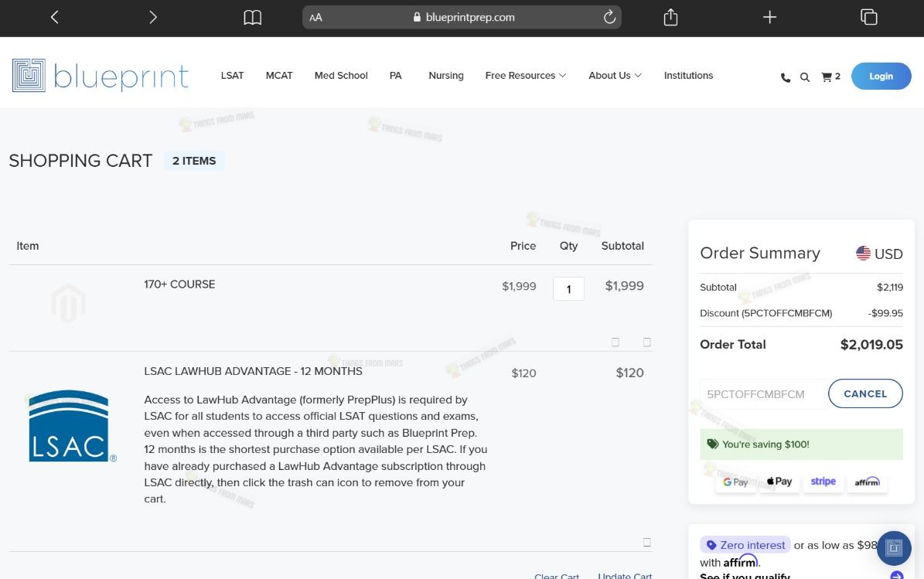
Task: Click the summary subtotal $2,119
Action: coord(890,288)
